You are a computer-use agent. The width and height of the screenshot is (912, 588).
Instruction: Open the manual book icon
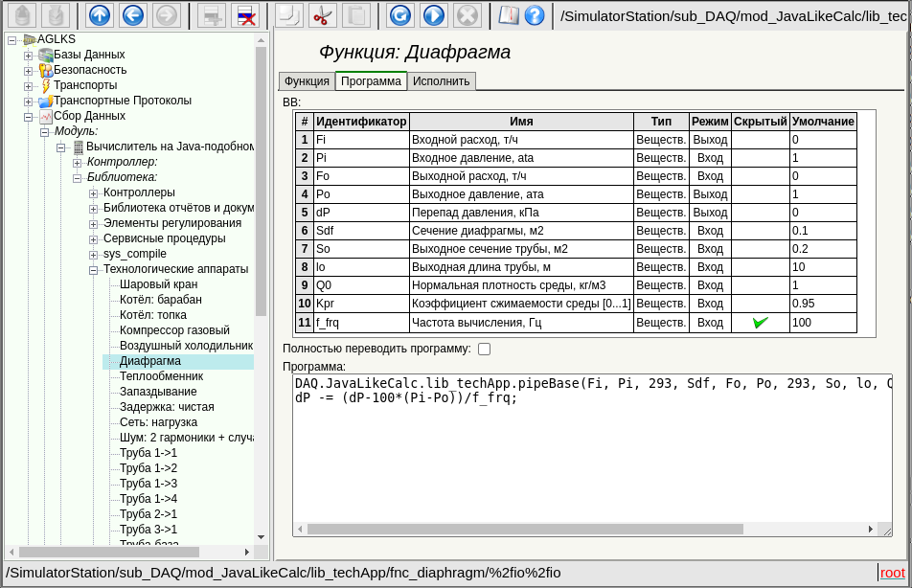(x=509, y=15)
